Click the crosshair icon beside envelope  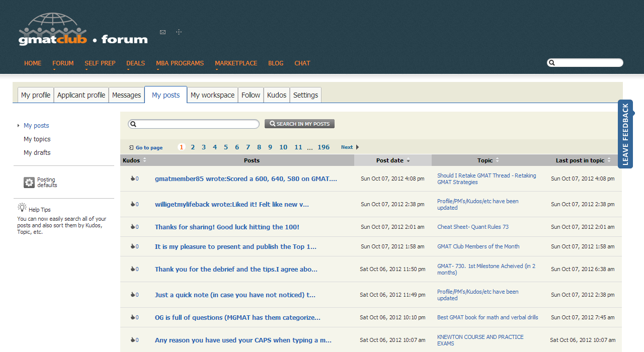point(179,32)
